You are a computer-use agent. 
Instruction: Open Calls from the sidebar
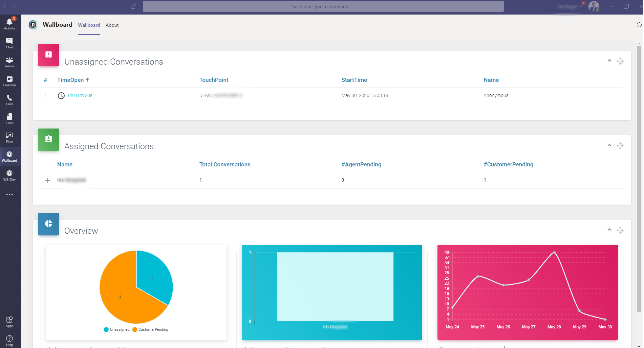click(x=9, y=100)
